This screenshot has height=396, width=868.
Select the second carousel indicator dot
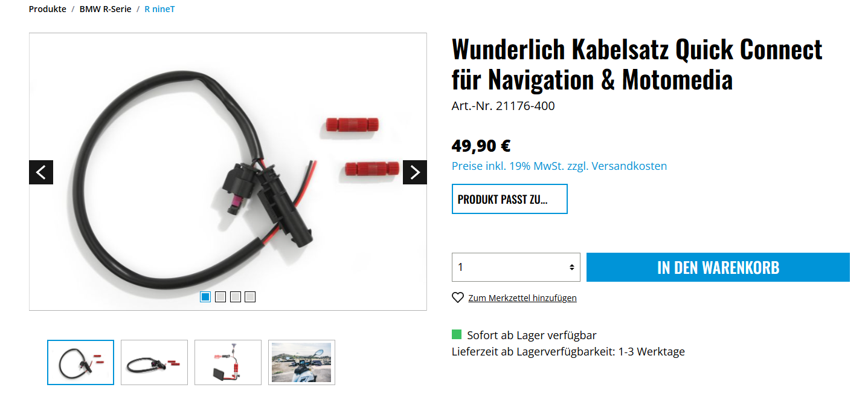(x=220, y=297)
